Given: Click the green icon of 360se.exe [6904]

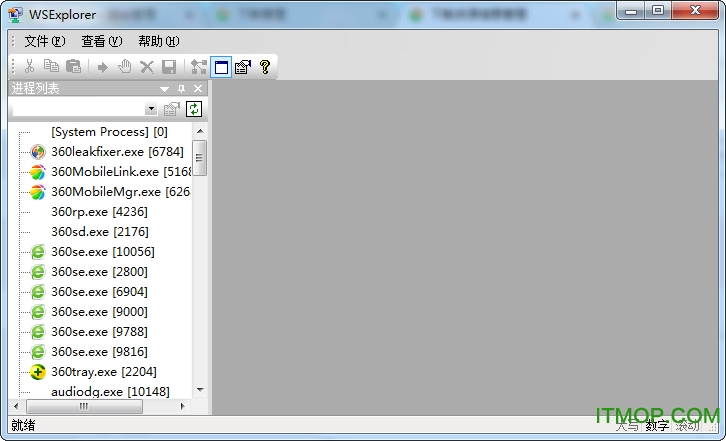Looking at the screenshot, I should (x=38, y=292).
